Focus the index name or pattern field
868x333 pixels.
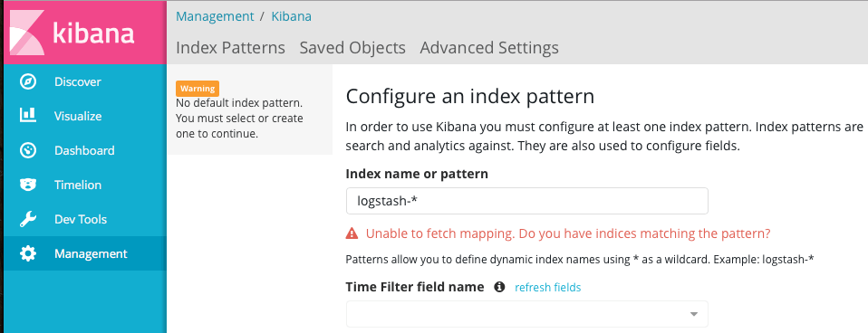point(527,201)
